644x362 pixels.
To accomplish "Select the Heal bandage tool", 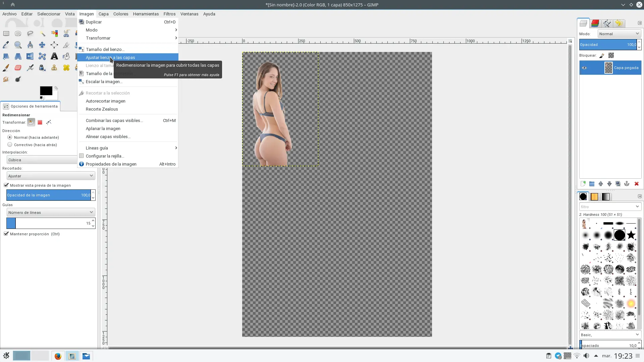I will (66, 68).
